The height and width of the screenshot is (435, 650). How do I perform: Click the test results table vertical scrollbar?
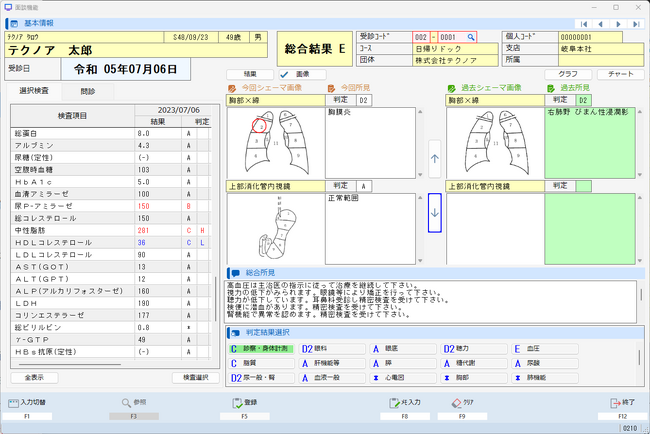pos(215,299)
